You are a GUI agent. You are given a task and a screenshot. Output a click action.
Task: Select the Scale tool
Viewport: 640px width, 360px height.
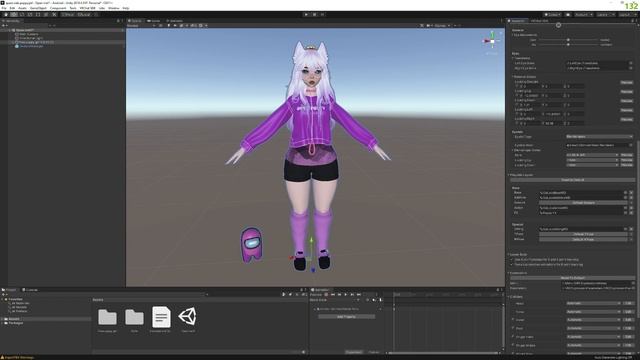click(30, 14)
